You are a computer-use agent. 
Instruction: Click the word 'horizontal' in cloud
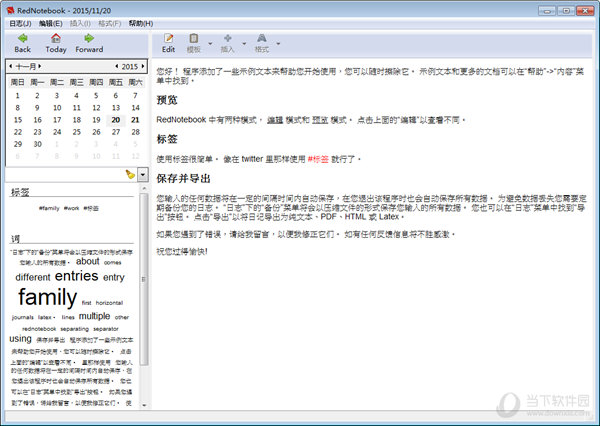coord(109,303)
